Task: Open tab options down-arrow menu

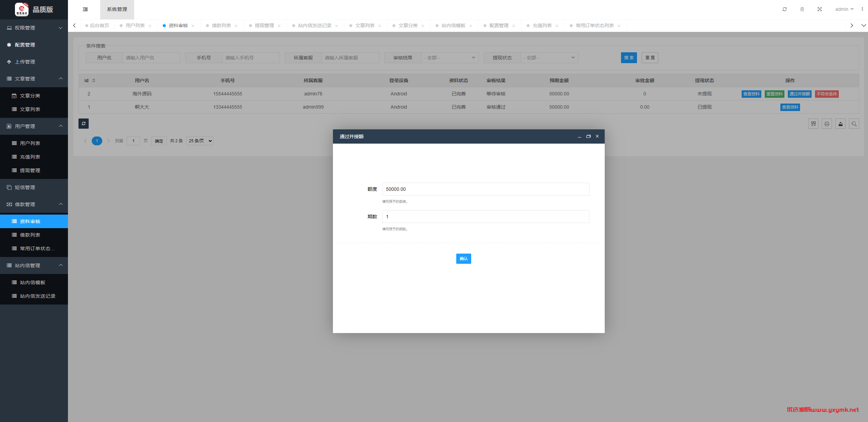Action: point(863,25)
